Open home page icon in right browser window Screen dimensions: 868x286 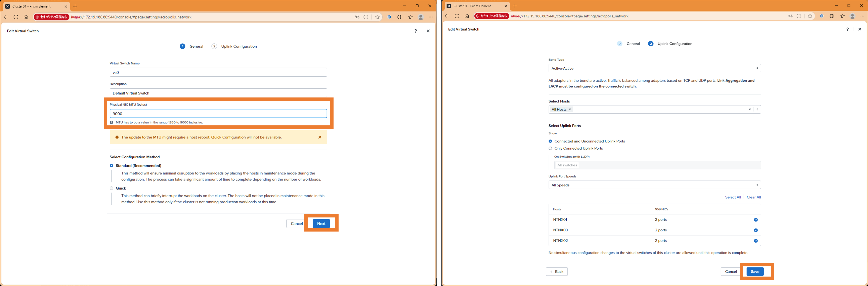coord(467,16)
